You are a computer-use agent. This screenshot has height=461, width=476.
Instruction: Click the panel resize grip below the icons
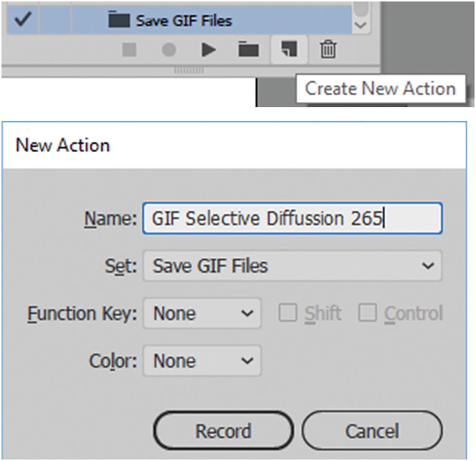188,70
